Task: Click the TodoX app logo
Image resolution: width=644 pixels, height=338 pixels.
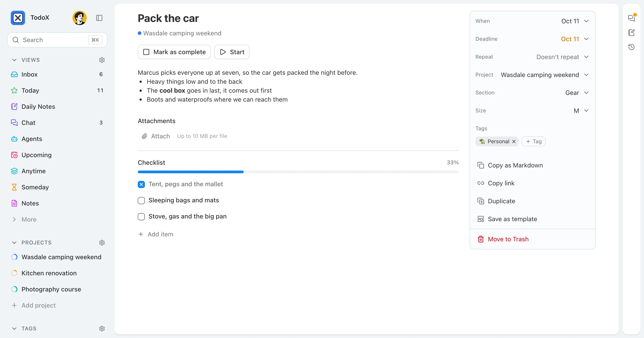Action: pyautogui.click(x=18, y=18)
